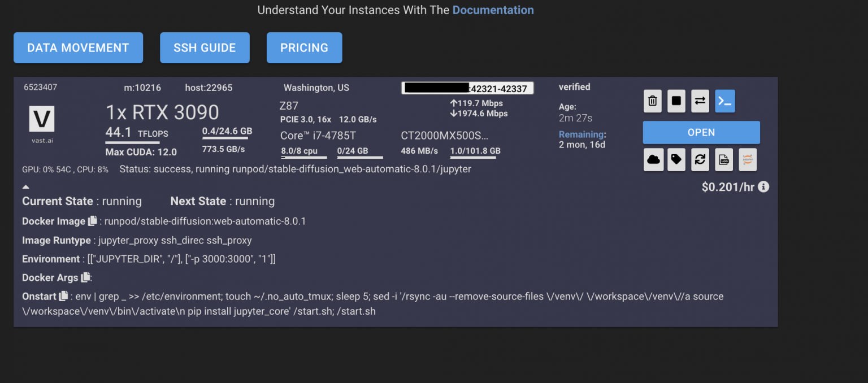Delete the instance using the trash icon

(x=652, y=101)
